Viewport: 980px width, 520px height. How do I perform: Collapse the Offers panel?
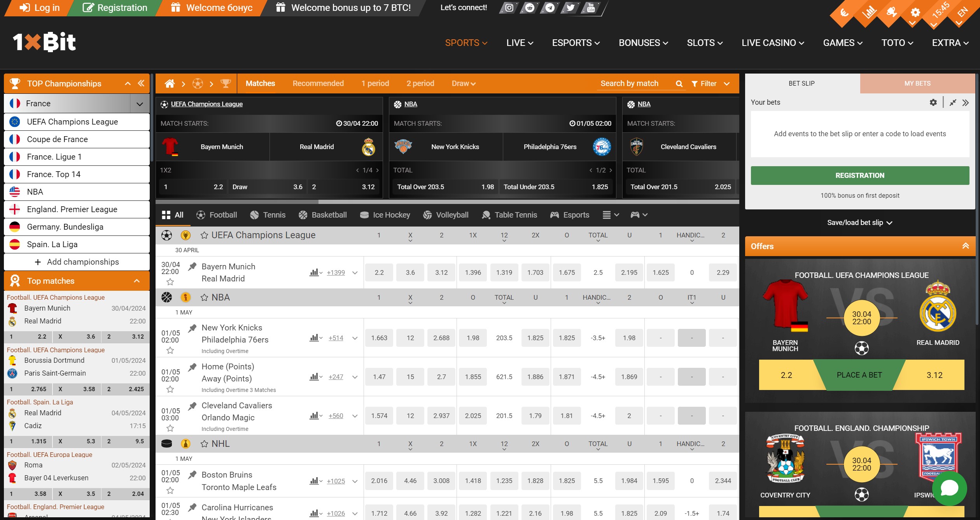[966, 246]
